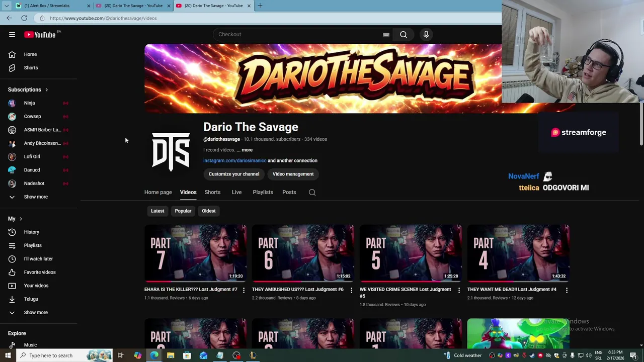Image resolution: width=644 pixels, height=362 pixels.
Task: Open the Windows Start menu
Action: tap(8, 355)
